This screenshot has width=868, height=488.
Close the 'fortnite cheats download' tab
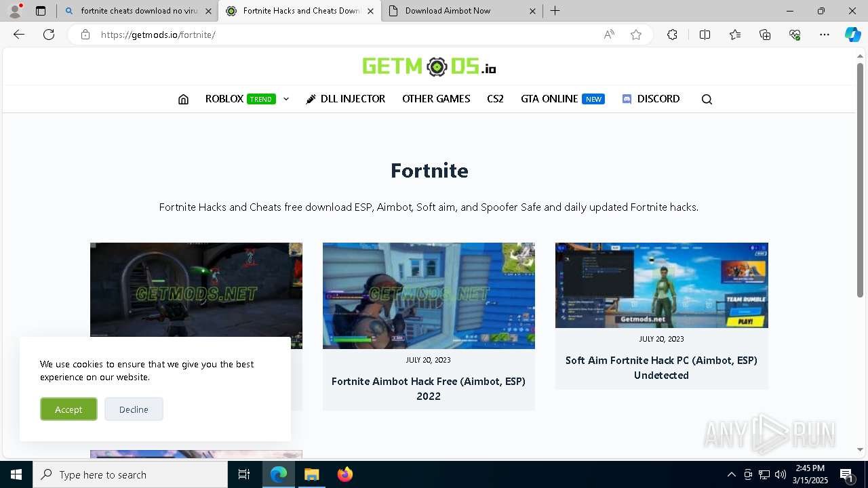(x=209, y=11)
